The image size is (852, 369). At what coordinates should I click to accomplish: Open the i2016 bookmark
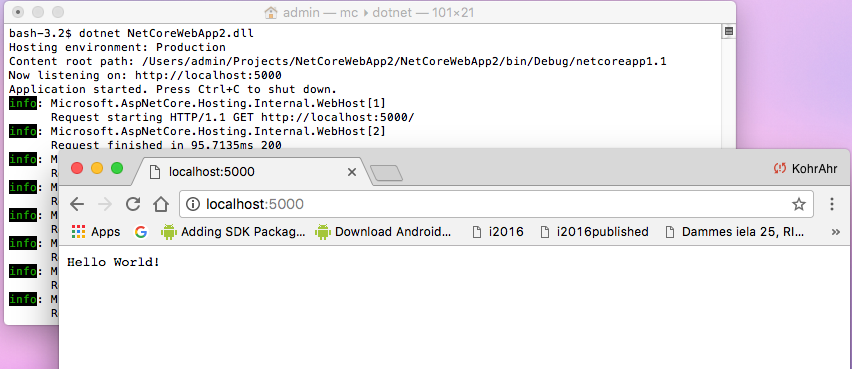point(498,232)
